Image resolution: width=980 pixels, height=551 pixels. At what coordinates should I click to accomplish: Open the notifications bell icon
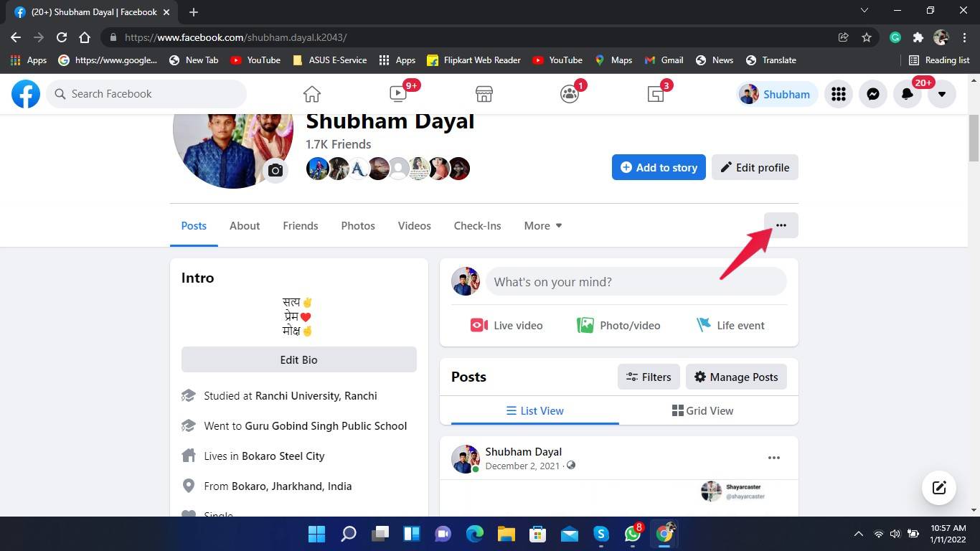tap(908, 94)
